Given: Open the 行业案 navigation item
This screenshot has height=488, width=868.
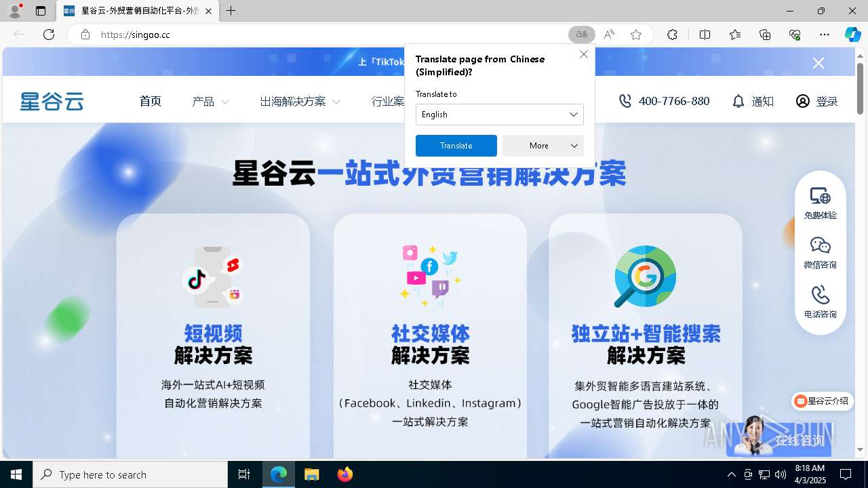Looking at the screenshot, I should coord(388,101).
